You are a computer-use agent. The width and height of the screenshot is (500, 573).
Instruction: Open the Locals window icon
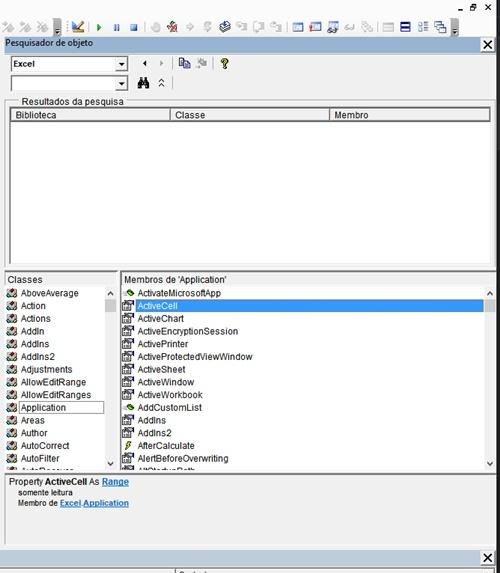pyautogui.click(x=298, y=27)
